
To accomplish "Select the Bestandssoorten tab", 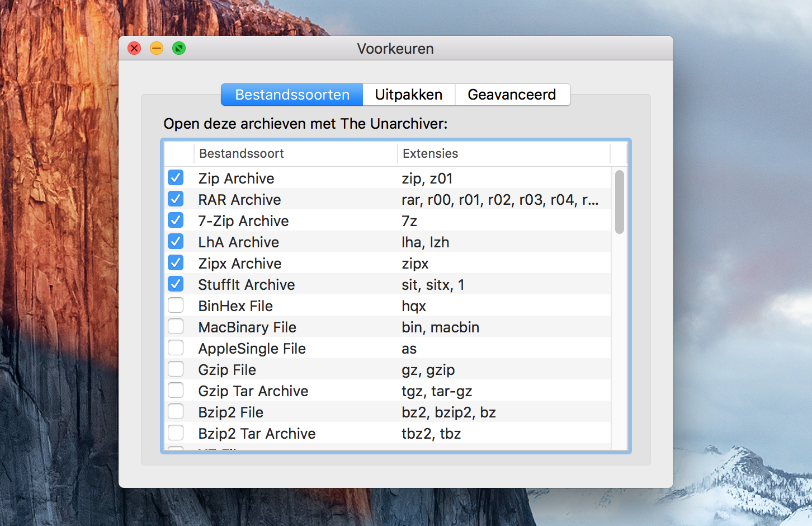I will pos(292,95).
